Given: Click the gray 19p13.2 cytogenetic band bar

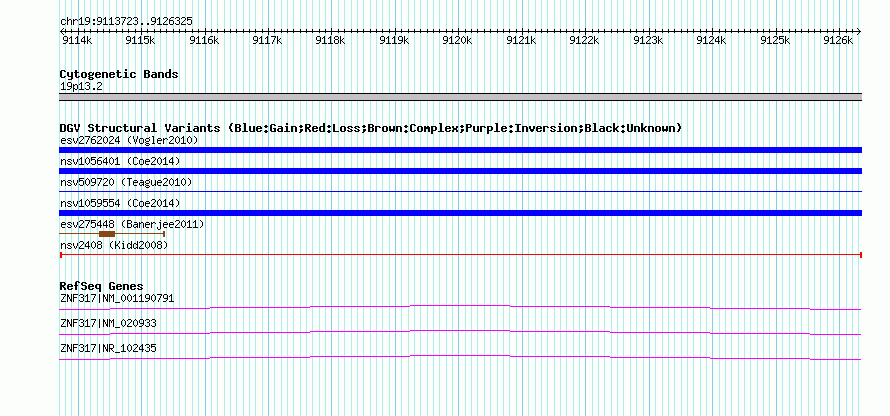Looking at the screenshot, I should [460, 97].
